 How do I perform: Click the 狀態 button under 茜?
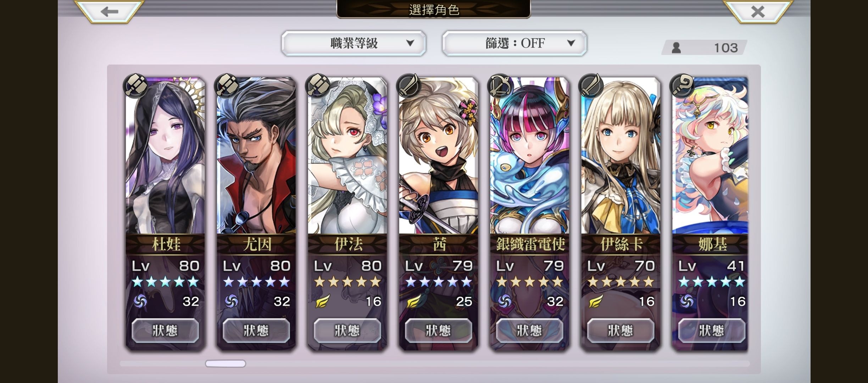439,331
